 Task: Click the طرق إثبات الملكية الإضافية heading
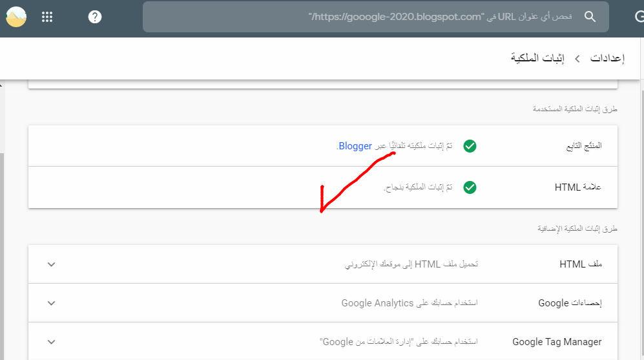[x=577, y=229]
